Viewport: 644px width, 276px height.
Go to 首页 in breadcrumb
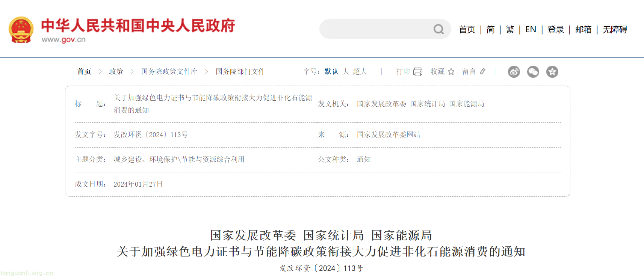point(84,71)
